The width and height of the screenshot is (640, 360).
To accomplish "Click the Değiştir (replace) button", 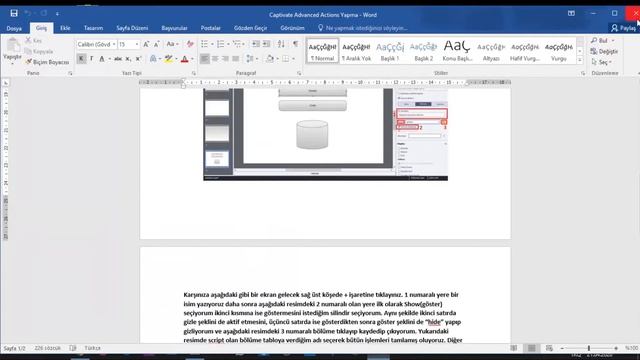I will 604,51.
